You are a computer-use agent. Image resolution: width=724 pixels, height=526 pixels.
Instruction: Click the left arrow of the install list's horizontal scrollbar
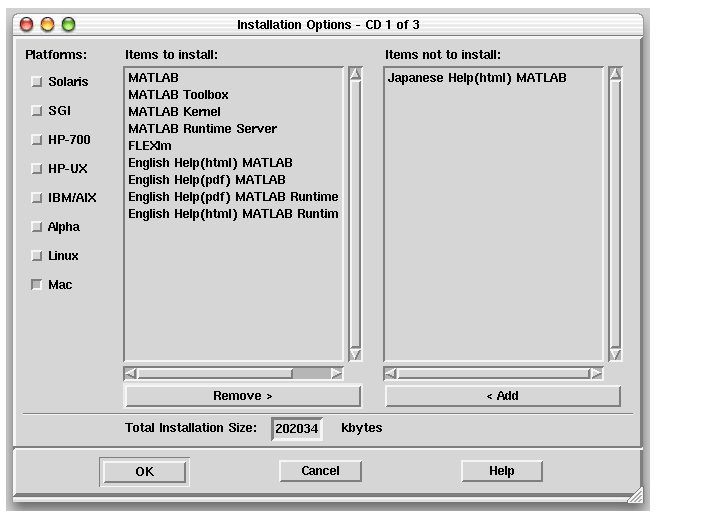click(x=131, y=373)
